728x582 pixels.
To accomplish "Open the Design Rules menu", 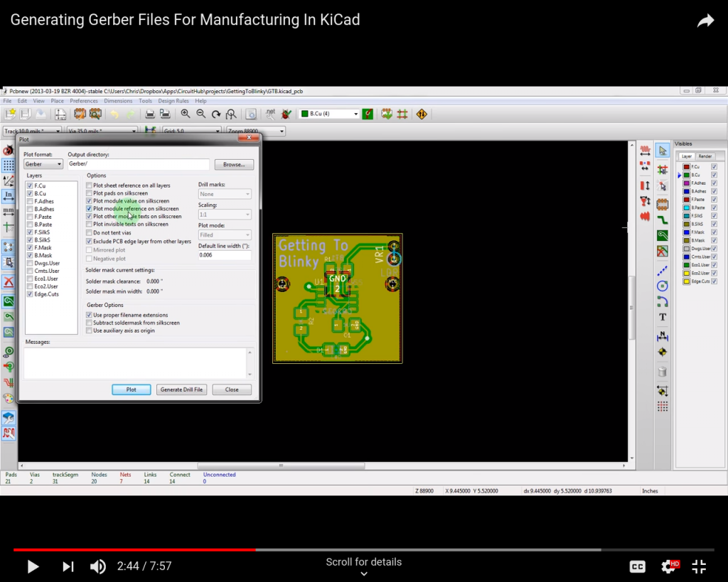I will [173, 101].
